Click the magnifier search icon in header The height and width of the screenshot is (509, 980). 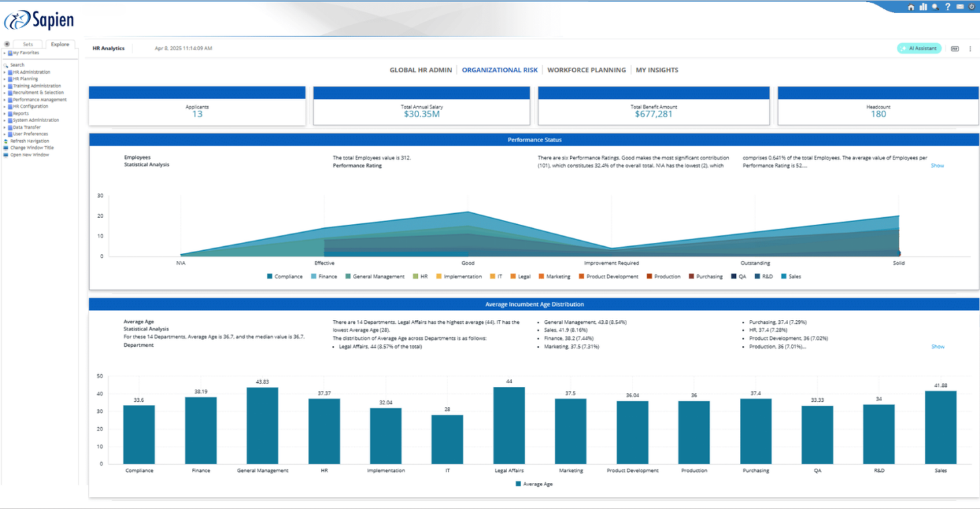click(x=935, y=7)
